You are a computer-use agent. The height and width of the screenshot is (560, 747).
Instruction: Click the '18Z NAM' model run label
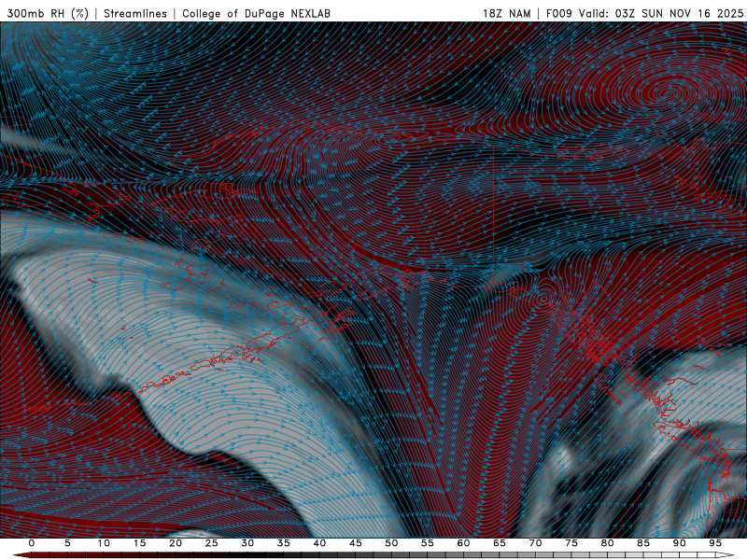[506, 13]
